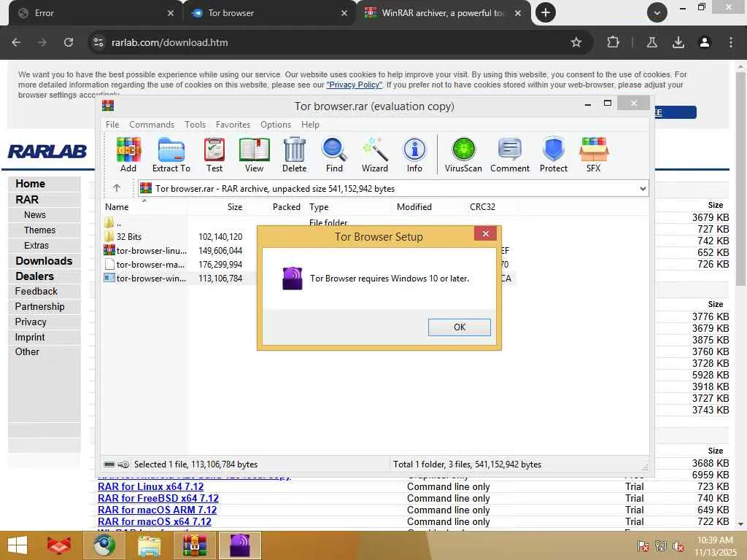Click the Tor Browser icon in the dialog

coord(293,279)
